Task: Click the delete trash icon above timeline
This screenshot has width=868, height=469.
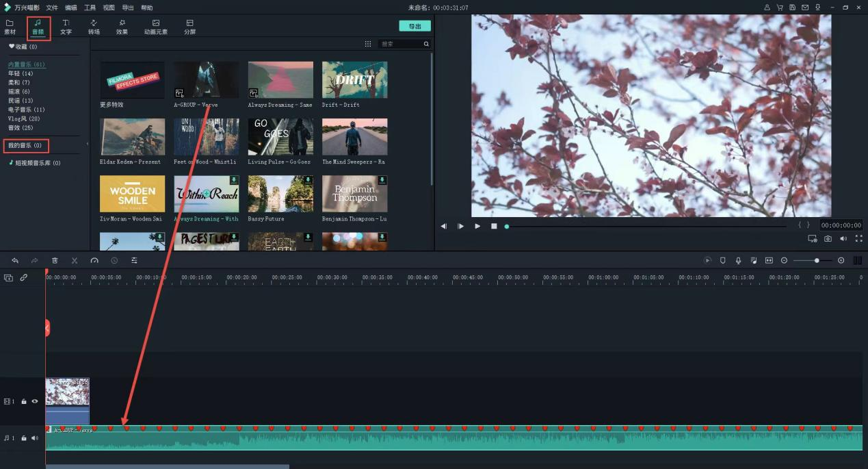Action: click(55, 261)
